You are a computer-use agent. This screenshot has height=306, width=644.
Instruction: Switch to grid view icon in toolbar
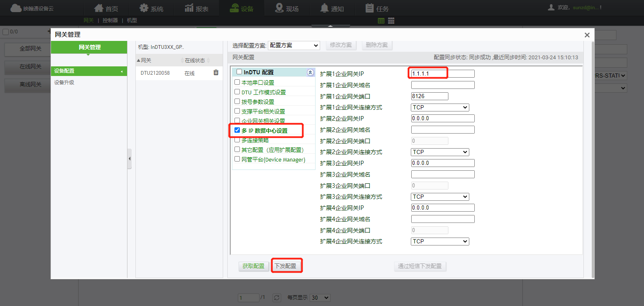(391, 20)
